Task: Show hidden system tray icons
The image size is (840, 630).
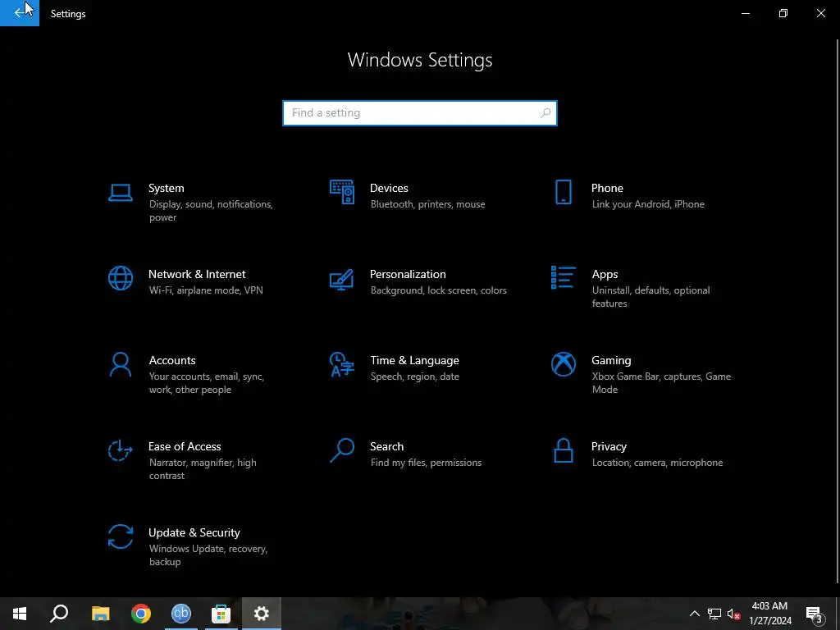Action: tap(694, 614)
